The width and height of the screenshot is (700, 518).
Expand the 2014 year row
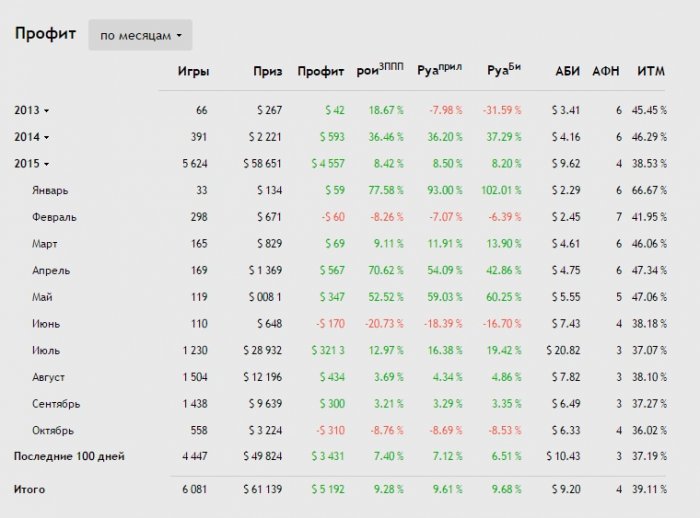pos(32,137)
